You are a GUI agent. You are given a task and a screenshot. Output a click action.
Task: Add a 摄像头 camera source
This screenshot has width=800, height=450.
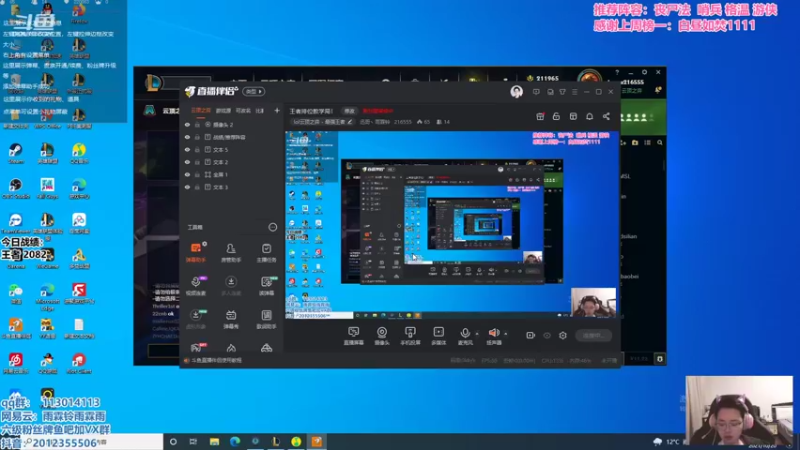click(x=382, y=336)
